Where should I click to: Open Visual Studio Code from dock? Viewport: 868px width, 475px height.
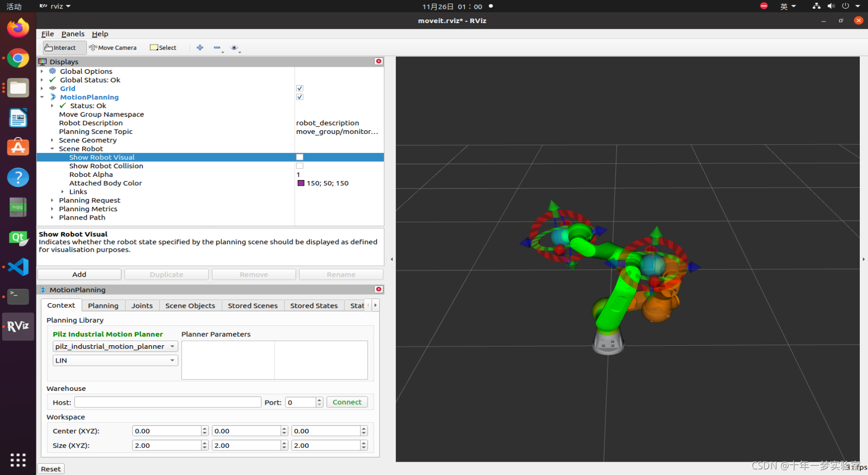18,267
